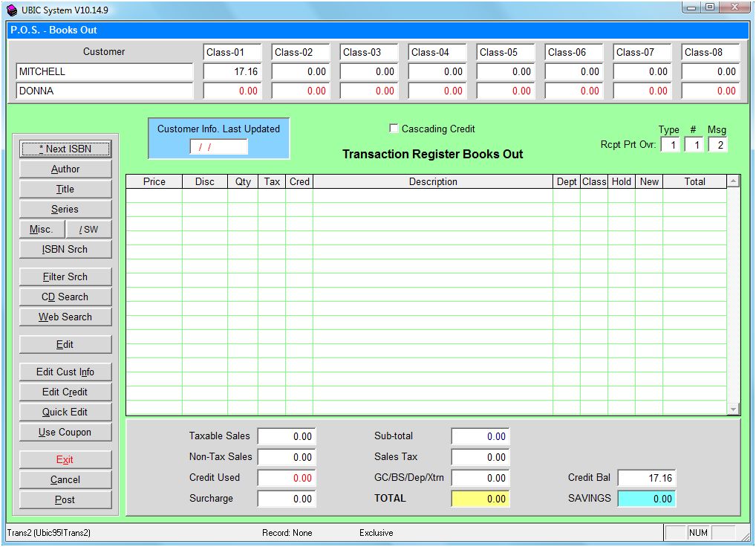Launch Web Search
Viewport: 756px width, 547px height.
coord(65,317)
